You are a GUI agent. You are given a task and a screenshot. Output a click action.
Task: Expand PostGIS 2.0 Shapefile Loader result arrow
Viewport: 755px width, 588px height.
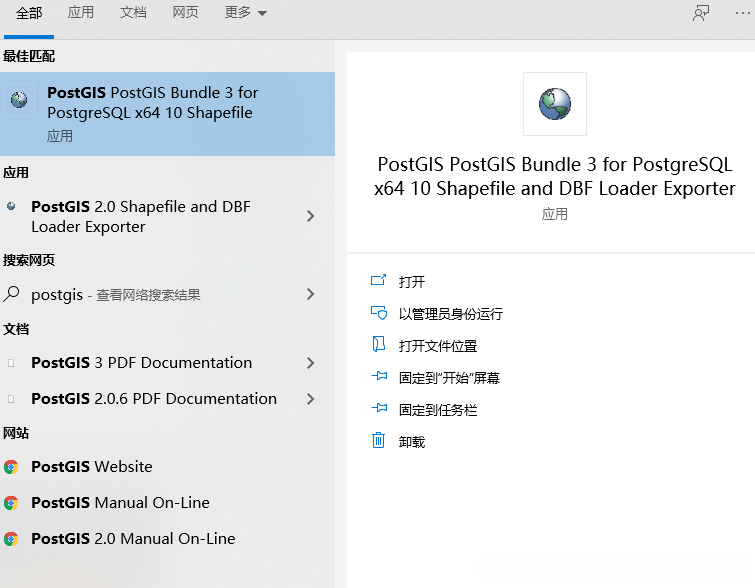point(311,216)
